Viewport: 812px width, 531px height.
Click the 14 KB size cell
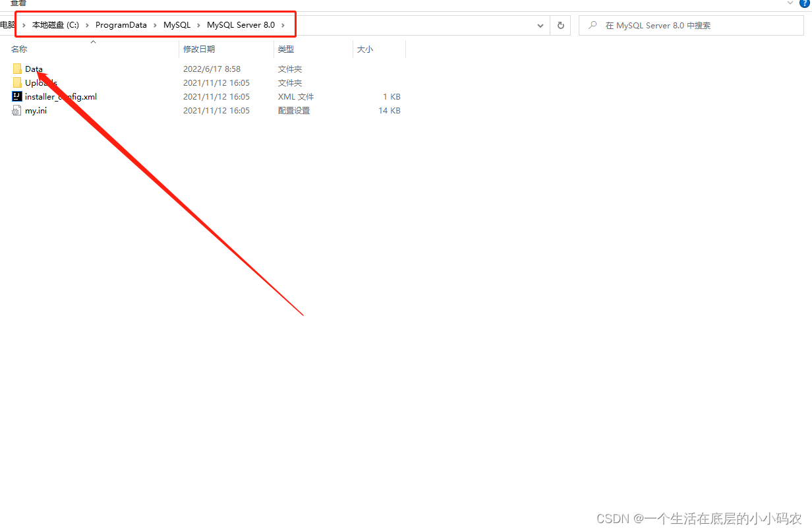coord(390,111)
